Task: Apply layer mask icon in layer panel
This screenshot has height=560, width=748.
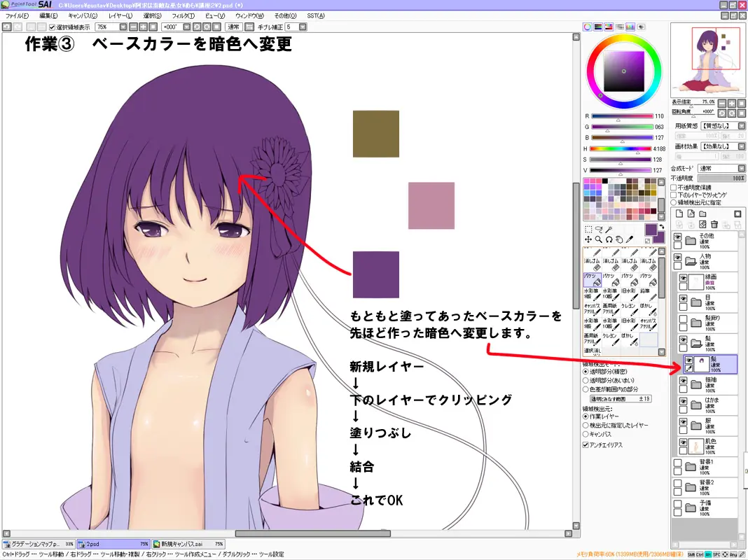Action: point(737,214)
